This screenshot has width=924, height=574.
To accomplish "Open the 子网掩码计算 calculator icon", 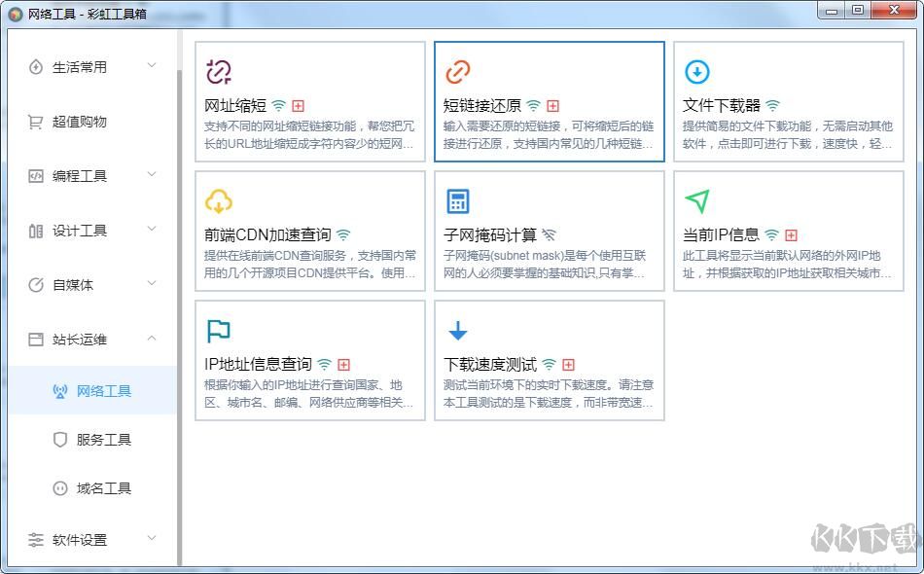I will tap(458, 200).
